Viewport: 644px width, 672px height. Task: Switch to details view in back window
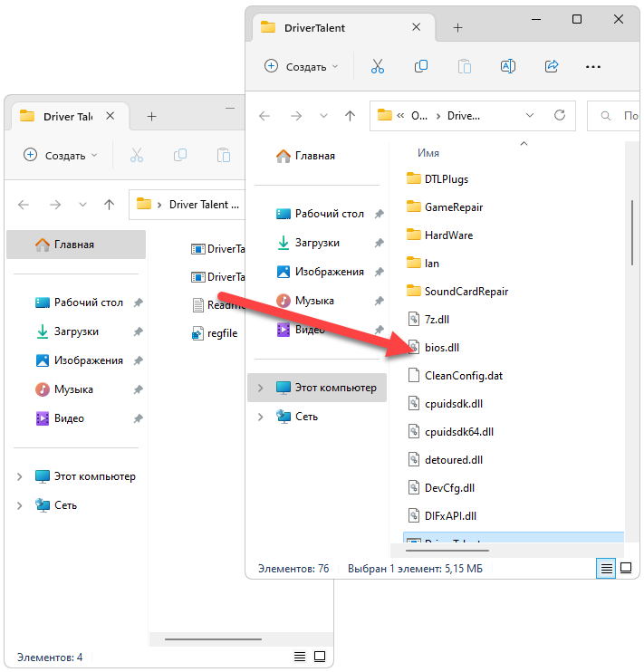(x=300, y=657)
